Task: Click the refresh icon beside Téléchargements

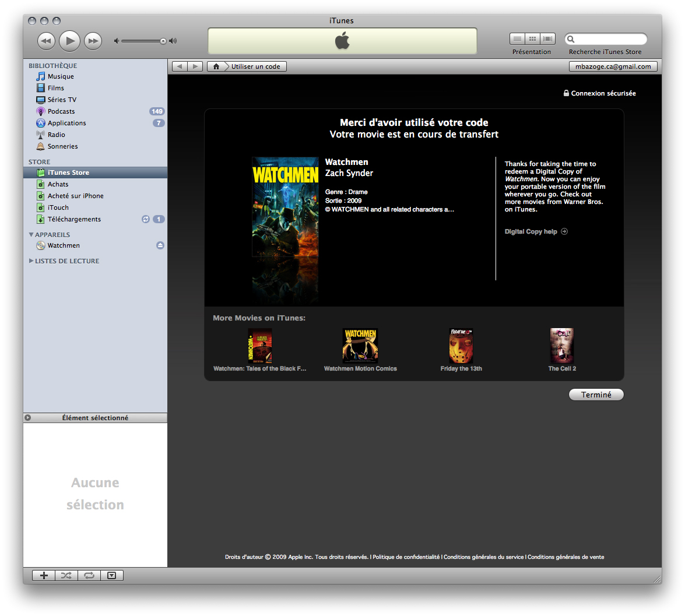Action: (146, 219)
